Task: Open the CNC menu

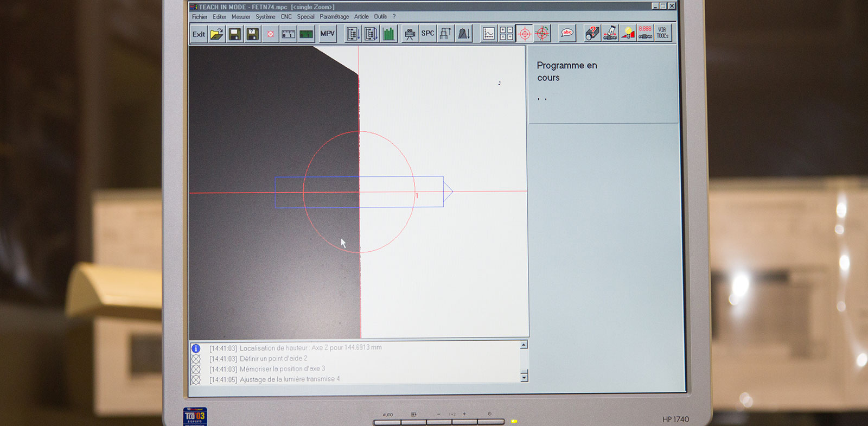Action: pos(286,17)
